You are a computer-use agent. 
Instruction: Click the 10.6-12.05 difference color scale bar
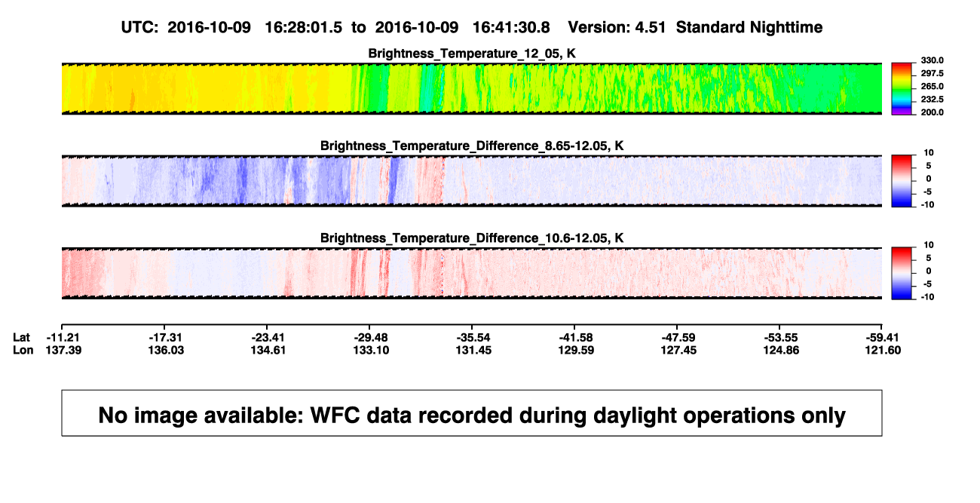pos(902,273)
